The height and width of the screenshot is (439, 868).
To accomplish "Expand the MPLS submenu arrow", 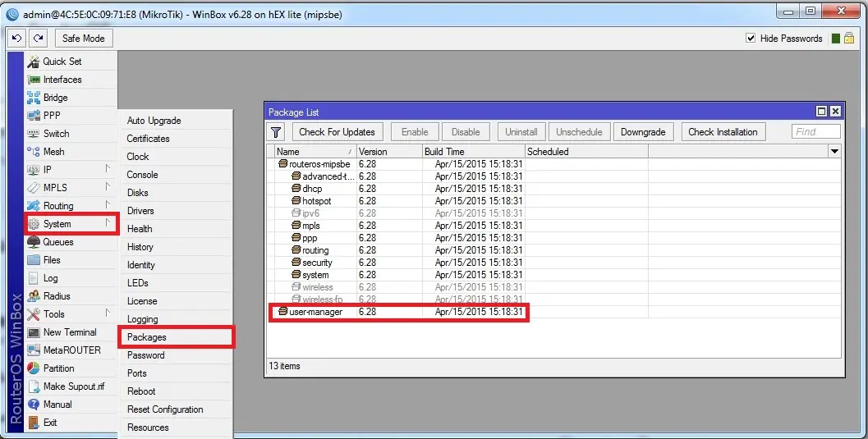I will pyautogui.click(x=108, y=187).
